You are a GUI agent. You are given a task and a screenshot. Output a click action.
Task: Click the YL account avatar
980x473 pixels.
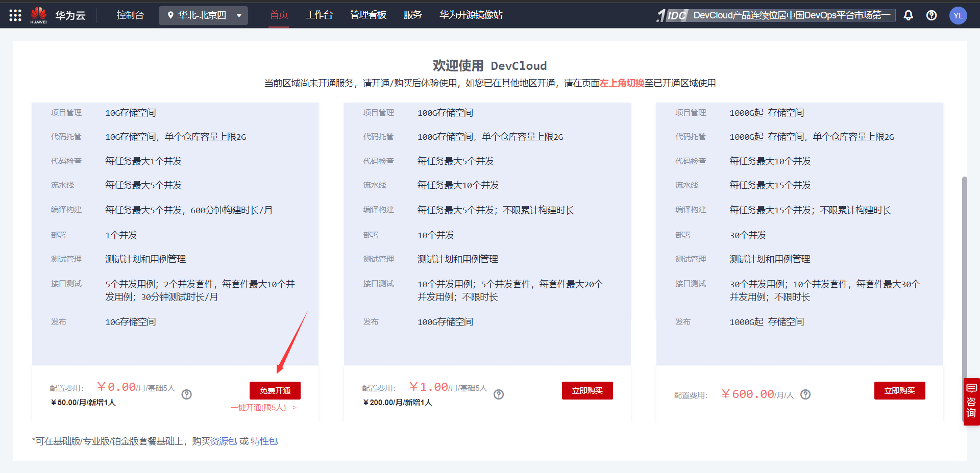pos(958,15)
